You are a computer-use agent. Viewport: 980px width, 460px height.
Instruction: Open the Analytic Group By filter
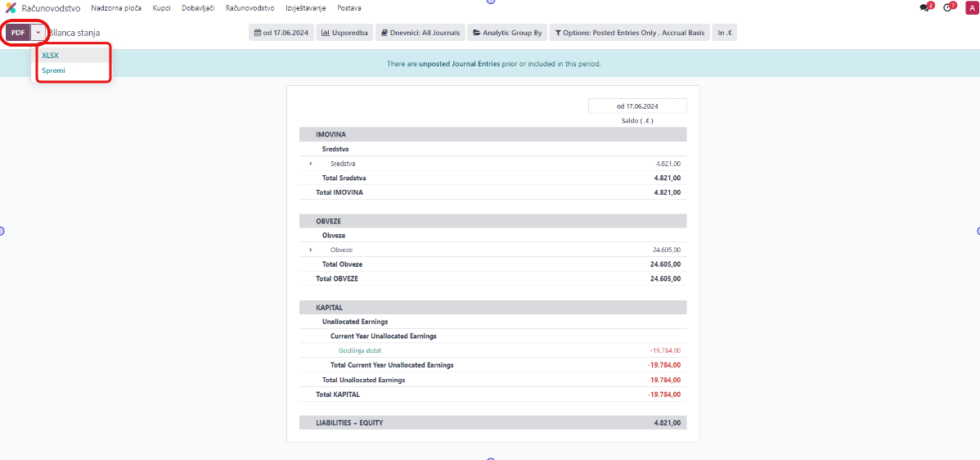click(x=507, y=34)
